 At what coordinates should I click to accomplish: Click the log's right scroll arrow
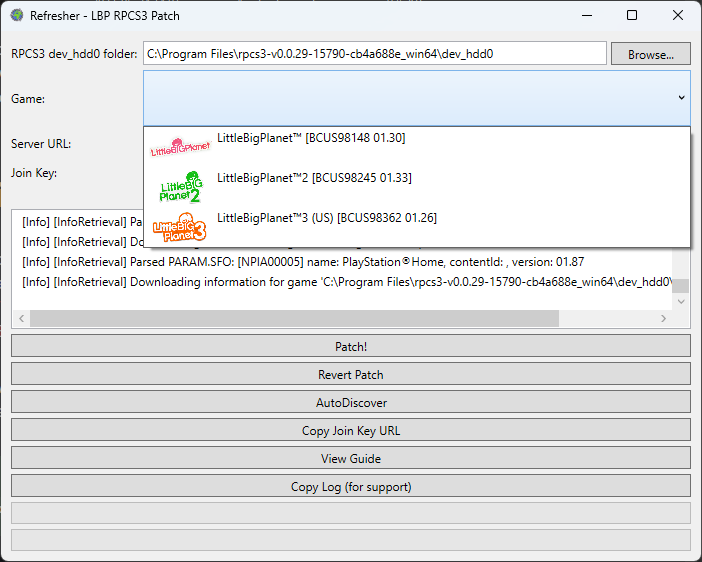tap(663, 318)
